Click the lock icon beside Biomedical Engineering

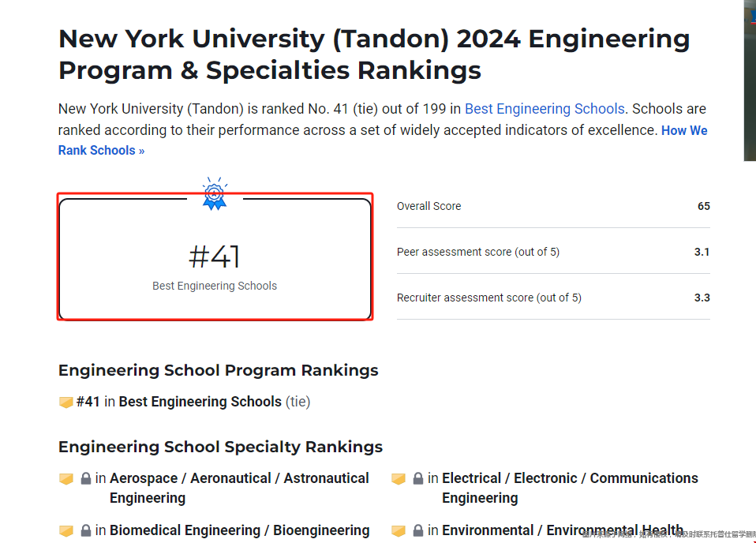(x=86, y=531)
